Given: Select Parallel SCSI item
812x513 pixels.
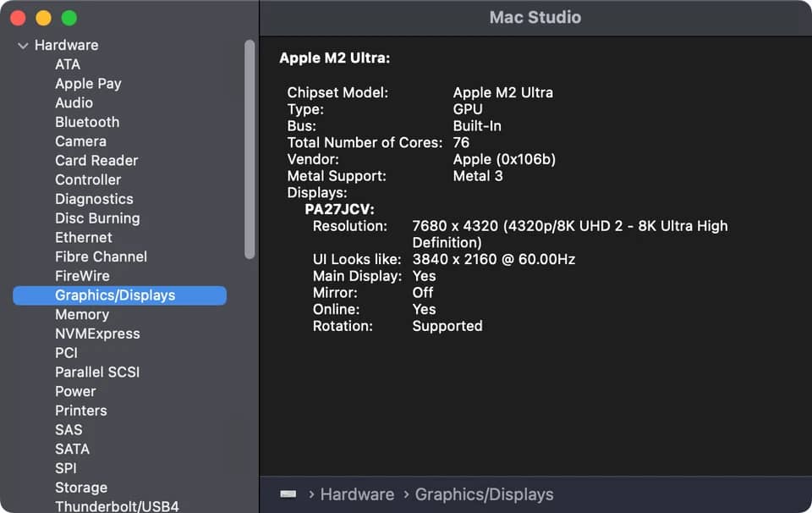Looking at the screenshot, I should click(x=97, y=372).
